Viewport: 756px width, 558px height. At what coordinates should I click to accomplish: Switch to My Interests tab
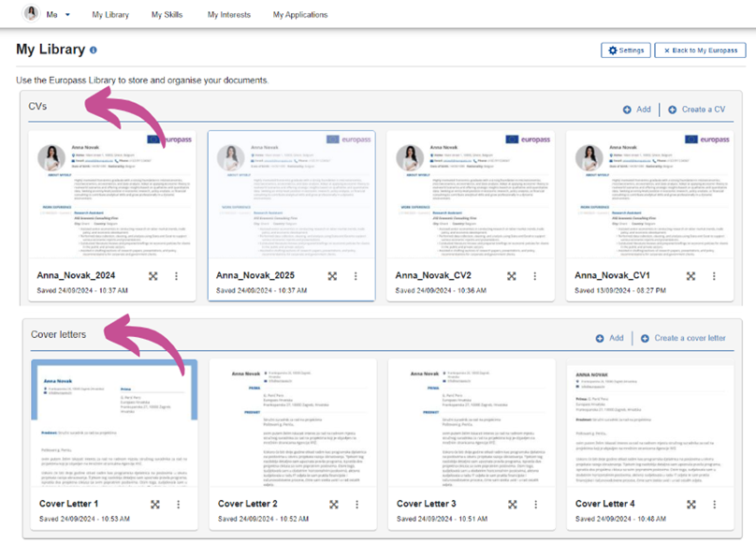pyautogui.click(x=229, y=15)
